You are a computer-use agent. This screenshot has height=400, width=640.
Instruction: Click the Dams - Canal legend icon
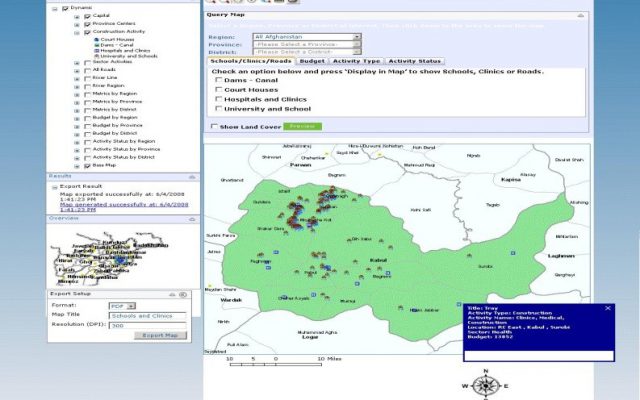click(x=96, y=44)
